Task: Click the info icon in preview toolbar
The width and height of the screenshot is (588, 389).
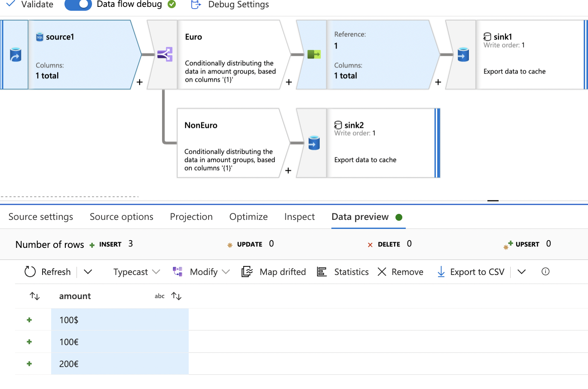Action: coord(545,272)
